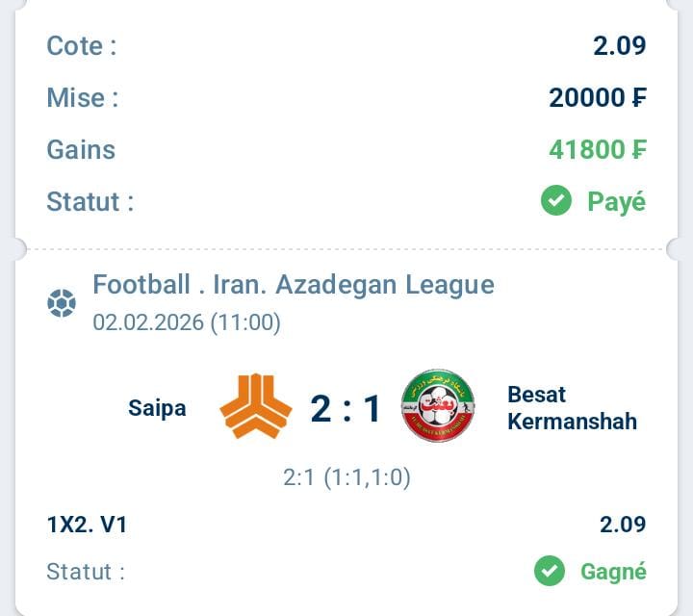The image size is (693, 616).
Task: Click the 2 : 1 final score
Action: point(346,409)
